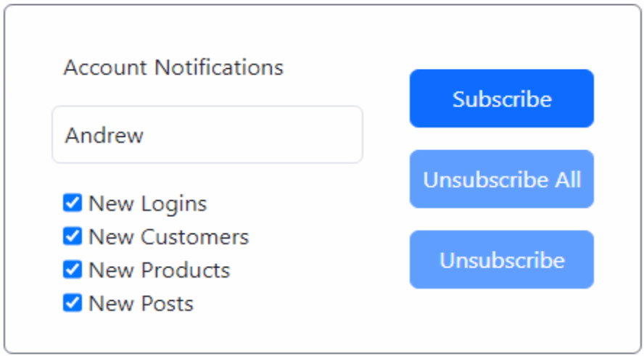Turn off new customer notifications
Viewport: 644px width, 356px height.
(73, 236)
